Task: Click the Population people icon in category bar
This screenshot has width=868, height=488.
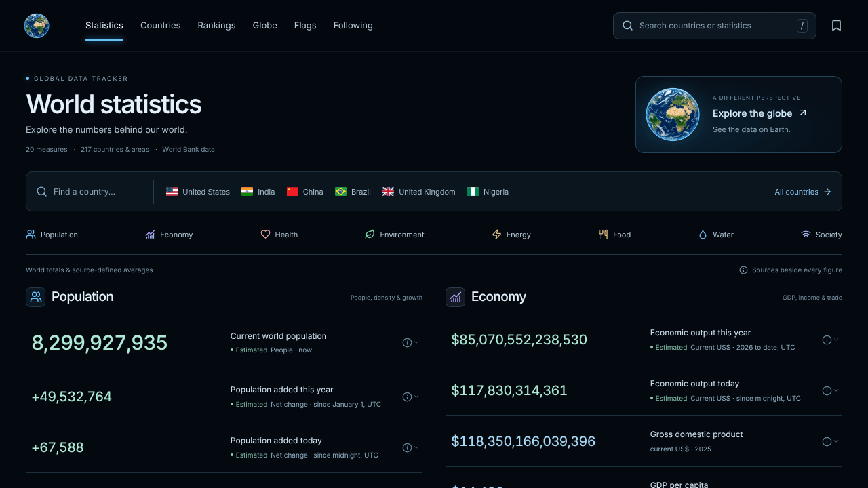Action: click(31, 235)
